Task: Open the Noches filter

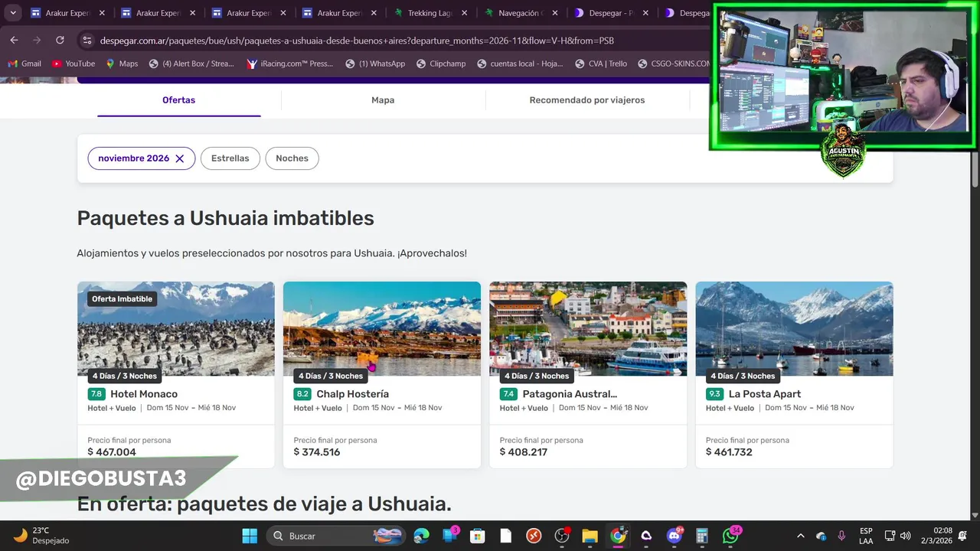Action: 292,158
